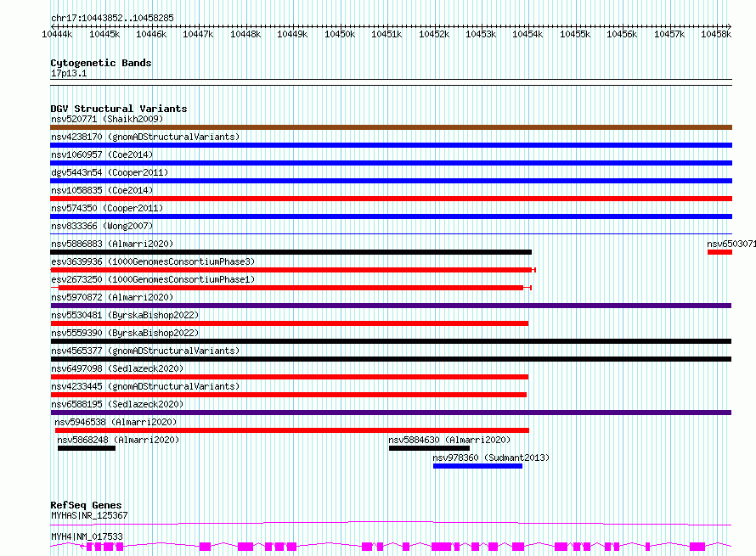Click the 10444k ruler tick label
This screenshot has width=756, height=556.
pos(58,34)
